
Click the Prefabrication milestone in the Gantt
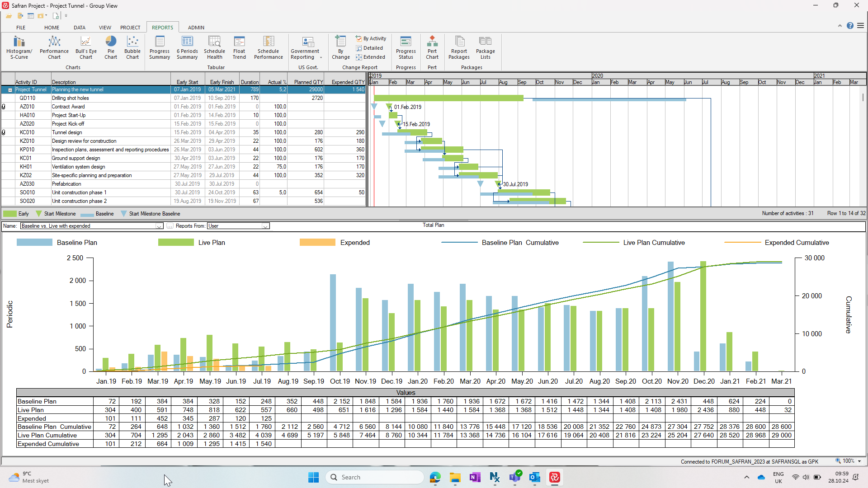pyautogui.click(x=498, y=184)
